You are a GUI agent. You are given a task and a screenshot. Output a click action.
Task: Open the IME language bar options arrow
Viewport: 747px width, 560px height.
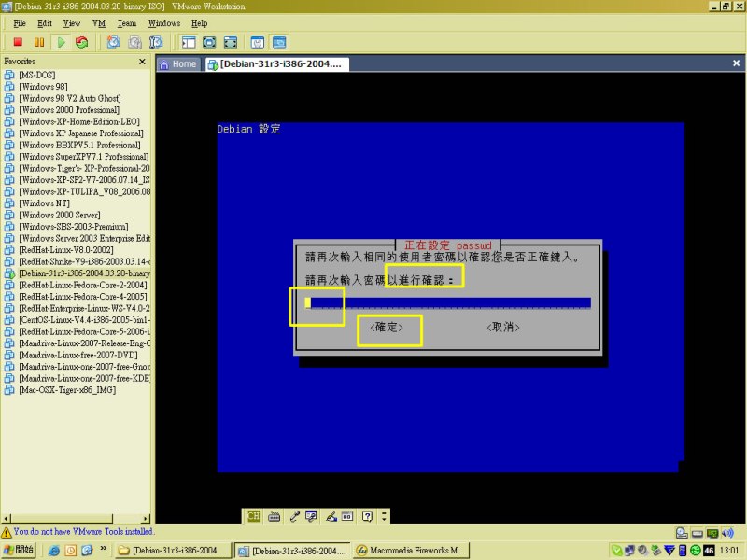click(x=384, y=516)
